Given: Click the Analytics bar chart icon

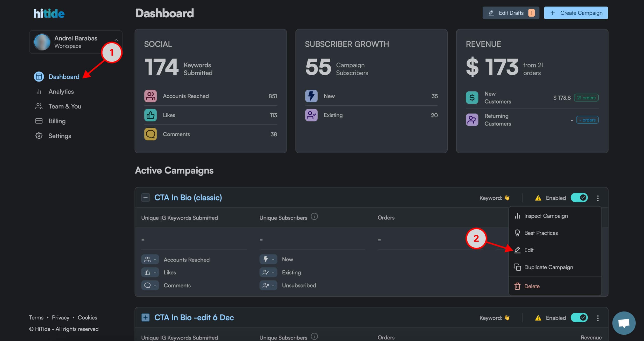Looking at the screenshot, I should coord(39,92).
